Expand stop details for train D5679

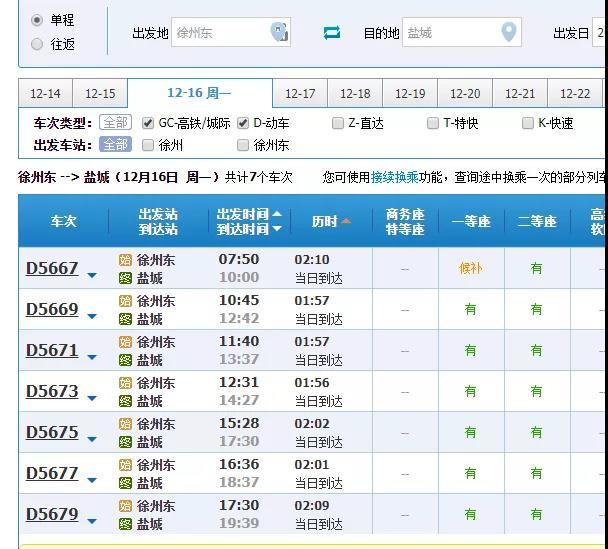click(x=92, y=521)
